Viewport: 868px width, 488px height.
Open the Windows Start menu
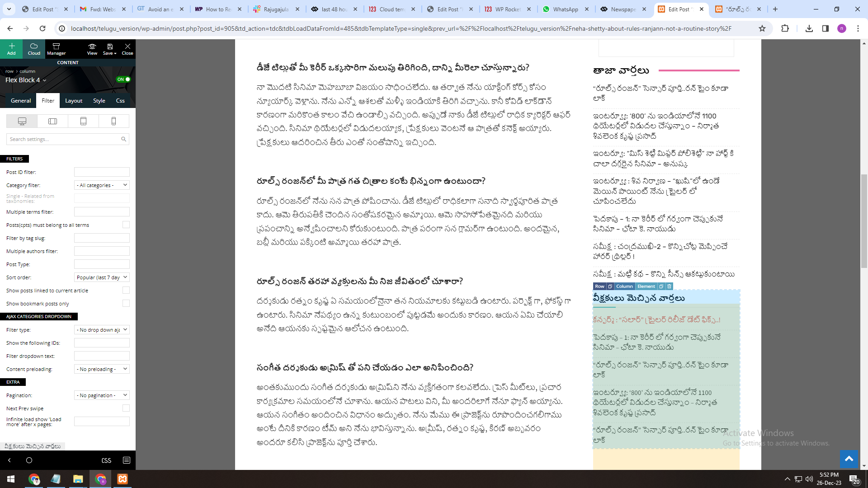coord(11,479)
